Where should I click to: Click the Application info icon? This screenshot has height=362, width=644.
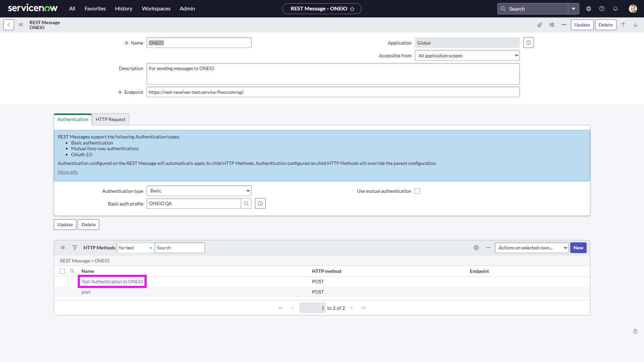529,43
